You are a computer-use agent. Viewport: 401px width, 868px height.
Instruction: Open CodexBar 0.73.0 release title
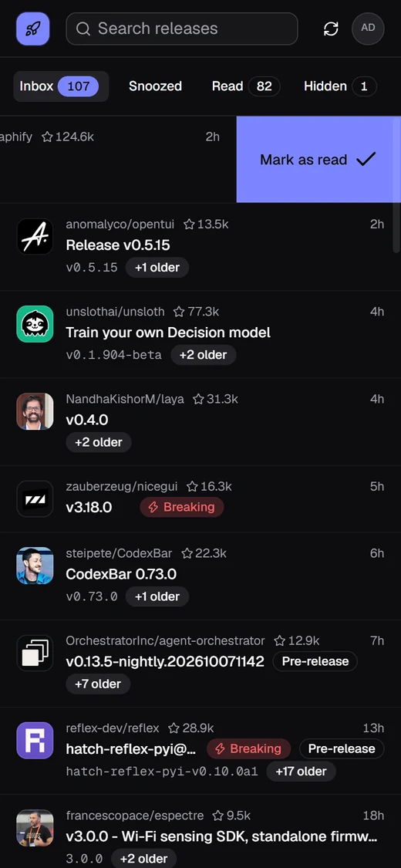pos(121,574)
